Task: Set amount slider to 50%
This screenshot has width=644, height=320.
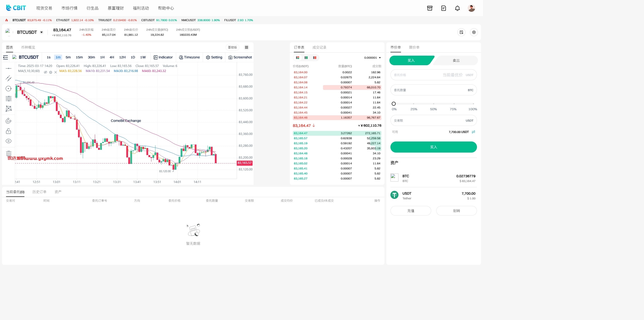Action: pyautogui.click(x=433, y=104)
